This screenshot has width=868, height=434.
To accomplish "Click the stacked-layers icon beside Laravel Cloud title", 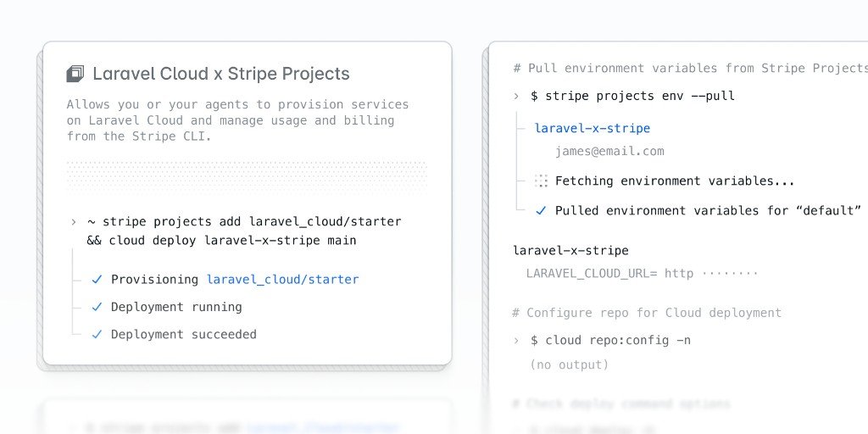I will [75, 74].
